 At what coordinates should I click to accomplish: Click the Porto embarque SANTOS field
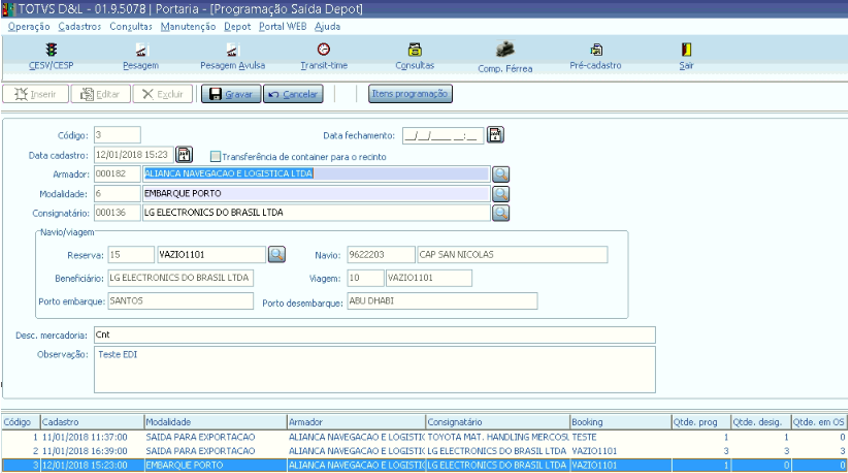pos(181,301)
